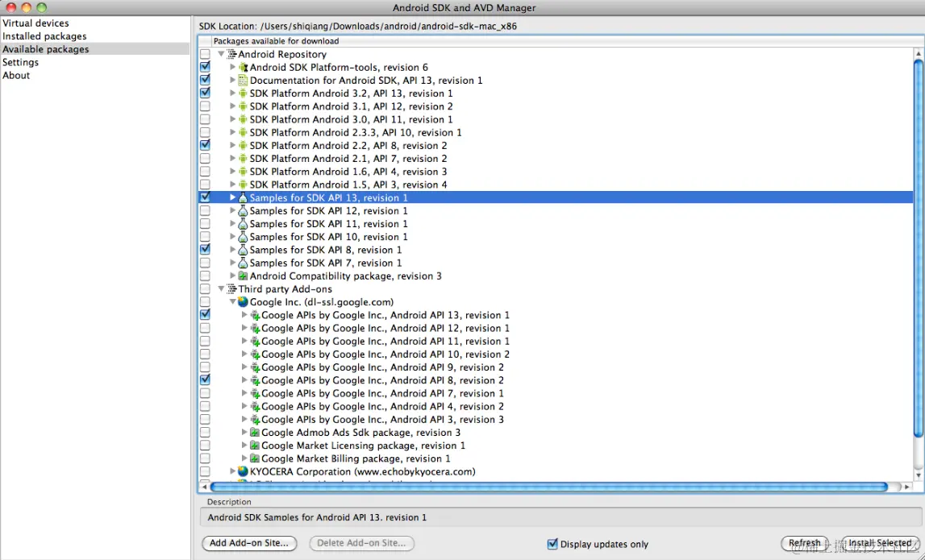Click the SDK Platform Android 3.0 android icon

click(x=243, y=119)
